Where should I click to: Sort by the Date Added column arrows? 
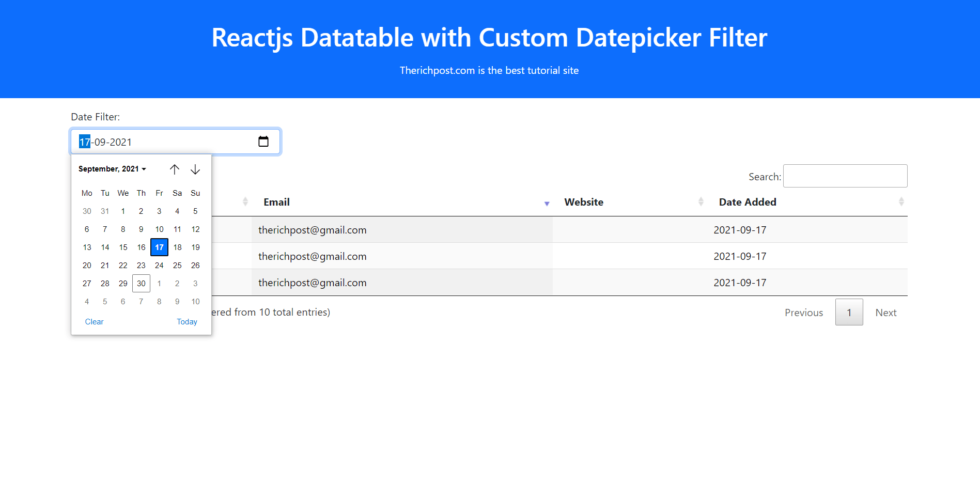(x=901, y=202)
